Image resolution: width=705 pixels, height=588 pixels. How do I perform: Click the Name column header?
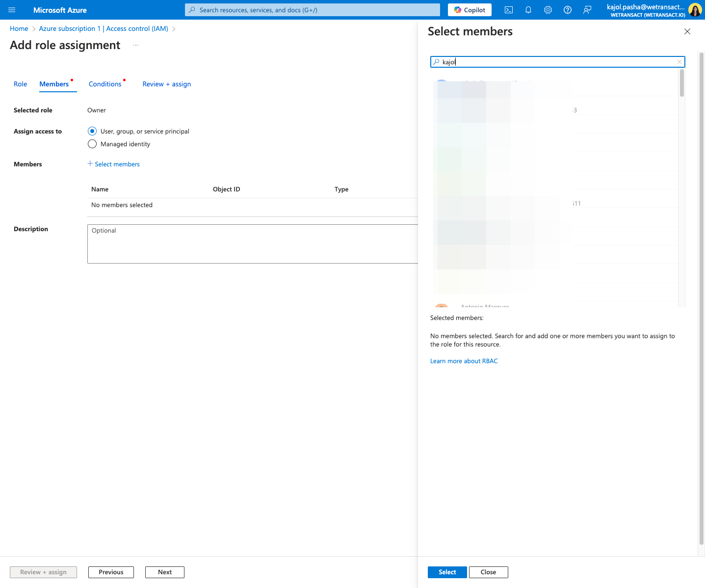coord(100,189)
